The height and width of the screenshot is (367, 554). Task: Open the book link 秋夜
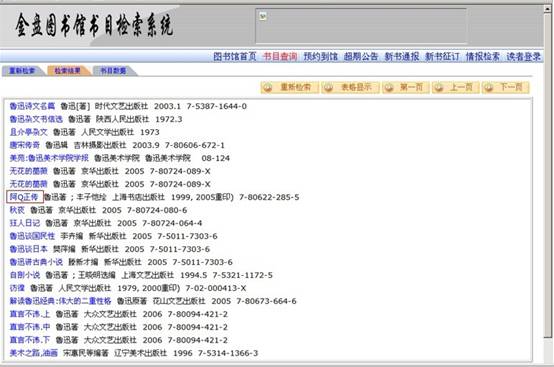pyautogui.click(x=17, y=210)
